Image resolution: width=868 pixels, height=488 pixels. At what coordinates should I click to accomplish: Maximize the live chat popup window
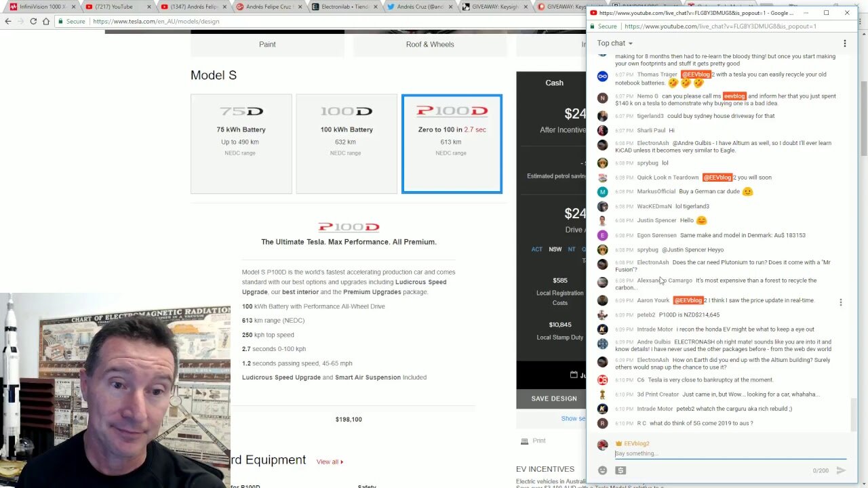(826, 13)
